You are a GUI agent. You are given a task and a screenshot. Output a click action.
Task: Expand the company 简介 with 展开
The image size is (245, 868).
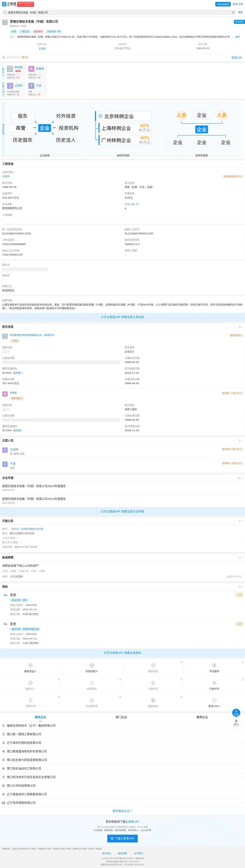coord(238,37)
